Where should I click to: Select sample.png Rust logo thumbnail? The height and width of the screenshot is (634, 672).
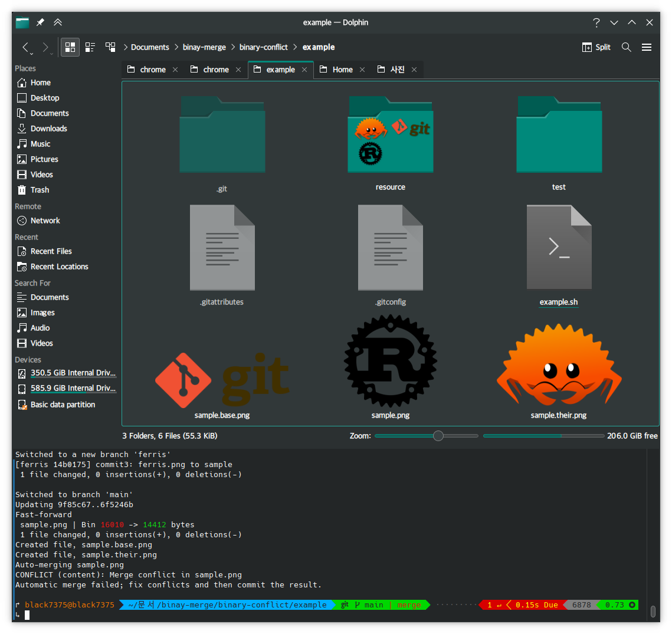[x=391, y=361]
